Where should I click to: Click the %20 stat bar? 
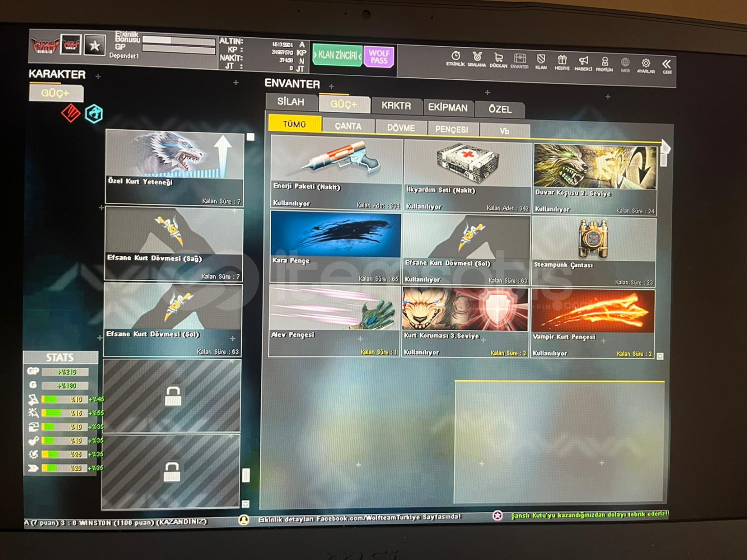coord(63,468)
